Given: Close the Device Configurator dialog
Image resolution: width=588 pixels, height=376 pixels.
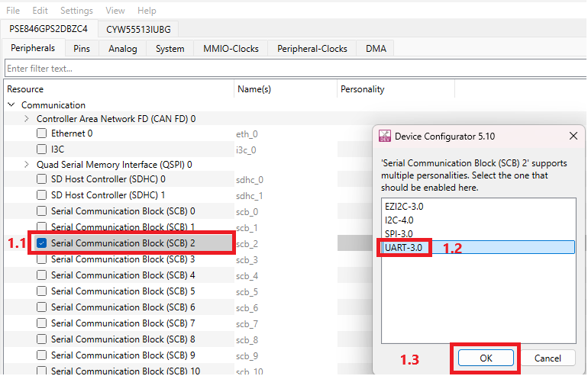Looking at the screenshot, I should coord(573,136).
